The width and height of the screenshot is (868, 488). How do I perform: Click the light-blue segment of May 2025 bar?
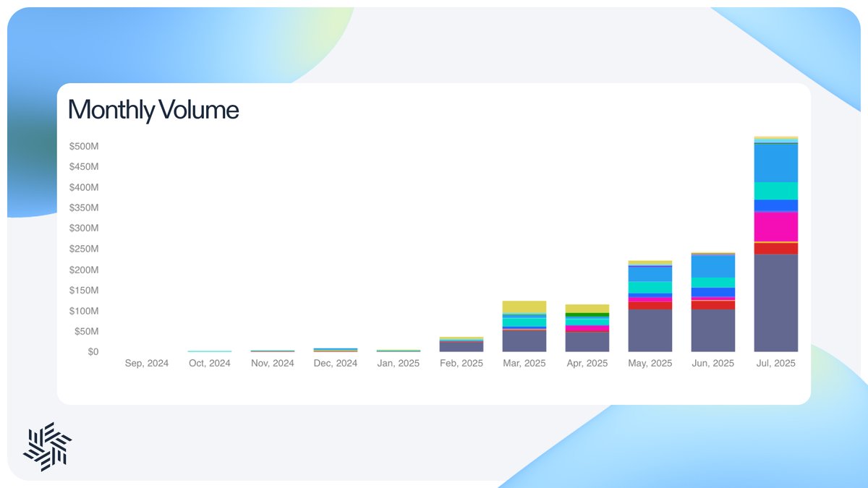coord(650,274)
